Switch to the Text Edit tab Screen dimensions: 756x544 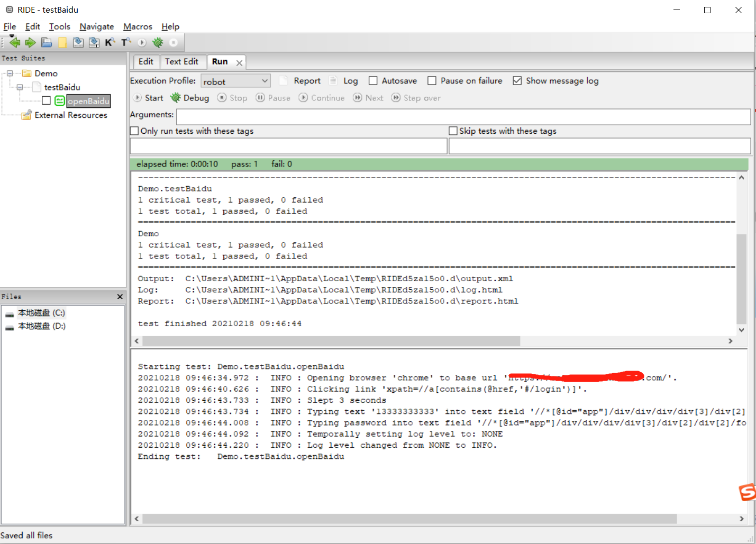tap(183, 61)
